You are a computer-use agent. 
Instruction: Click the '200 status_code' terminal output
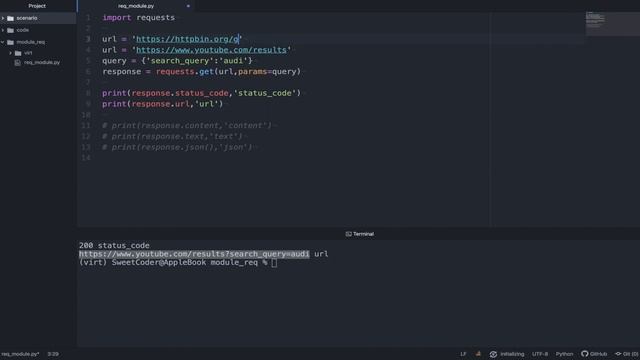[x=114, y=245]
